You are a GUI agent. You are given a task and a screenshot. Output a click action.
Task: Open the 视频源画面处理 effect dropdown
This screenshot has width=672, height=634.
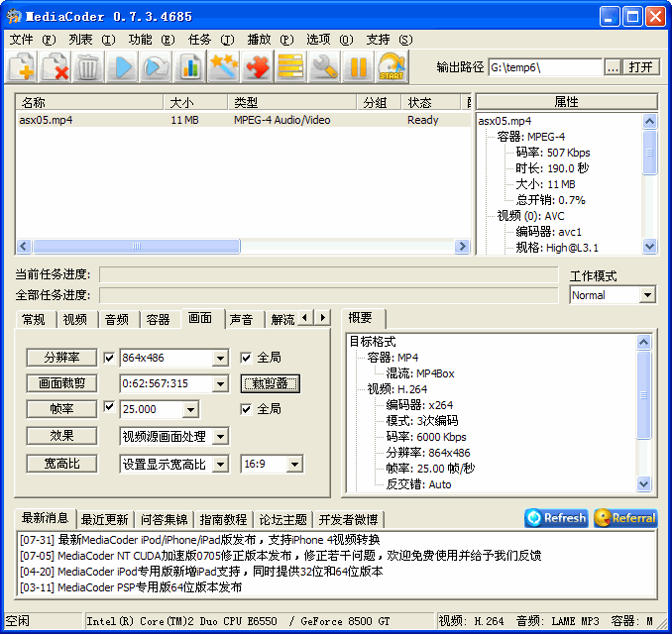220,437
